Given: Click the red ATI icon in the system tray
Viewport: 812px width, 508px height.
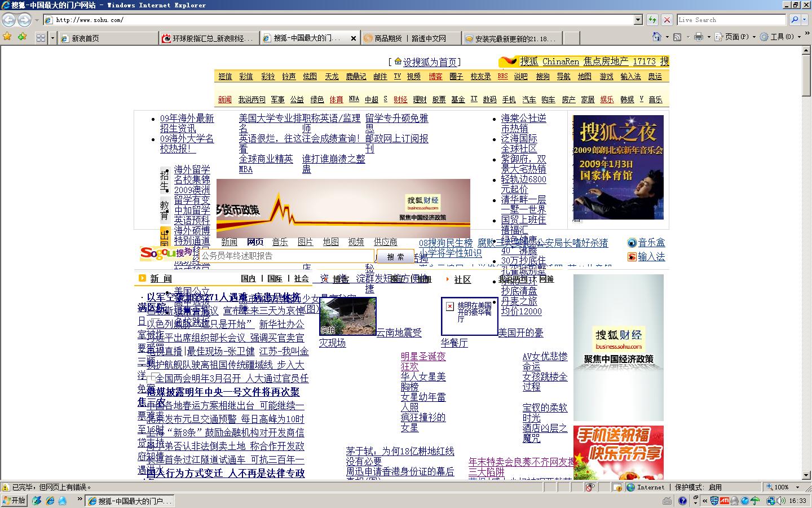Looking at the screenshot, I should 725,501.
